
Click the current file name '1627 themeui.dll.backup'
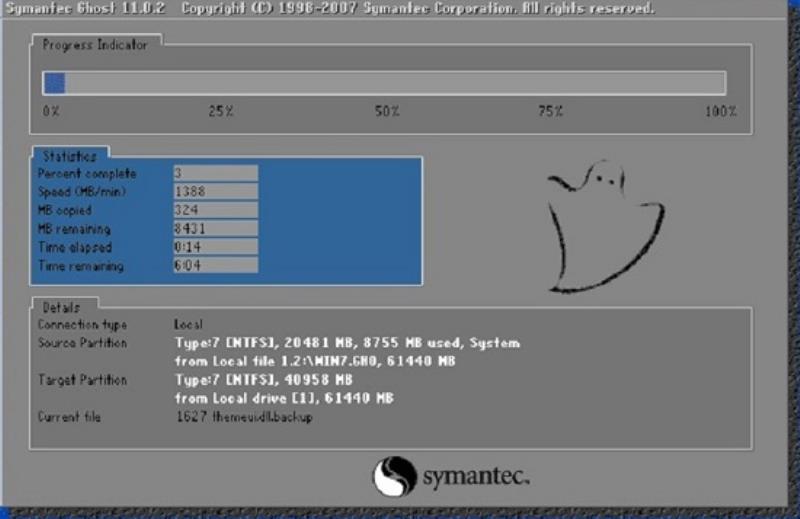coord(244,417)
